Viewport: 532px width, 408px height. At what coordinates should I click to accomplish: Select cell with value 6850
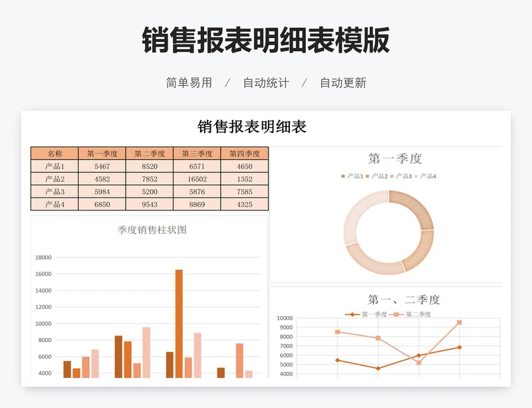point(102,204)
